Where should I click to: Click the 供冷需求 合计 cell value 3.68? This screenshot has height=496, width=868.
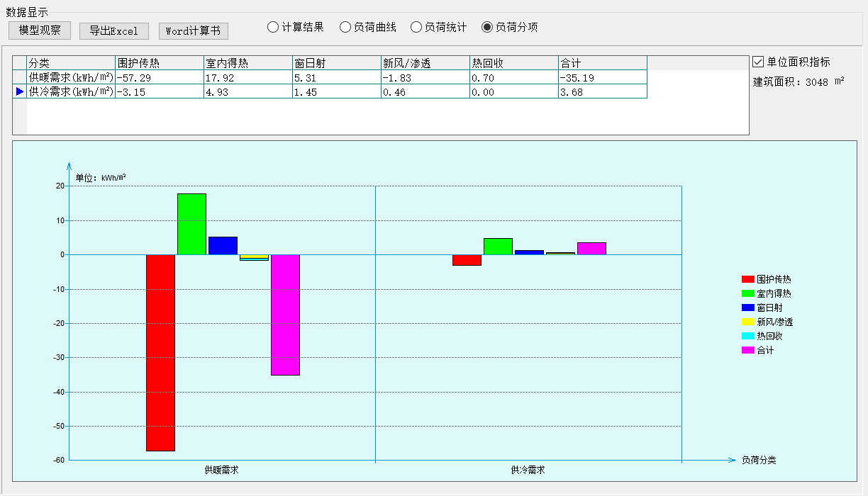click(602, 91)
